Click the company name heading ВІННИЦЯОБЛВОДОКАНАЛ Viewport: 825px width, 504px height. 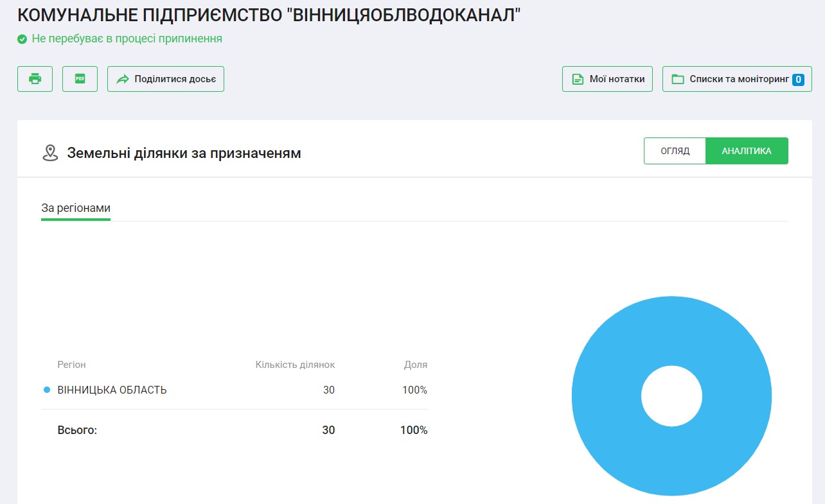[x=269, y=14]
